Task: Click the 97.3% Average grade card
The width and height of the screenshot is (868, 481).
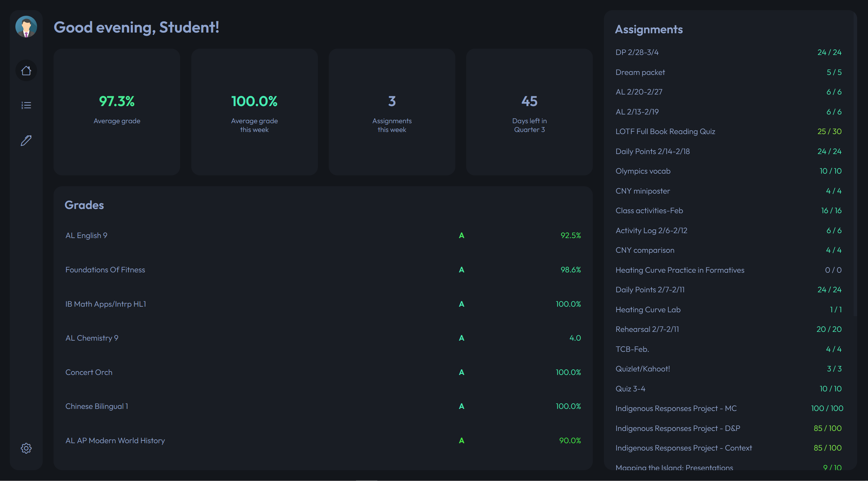Action: (117, 112)
